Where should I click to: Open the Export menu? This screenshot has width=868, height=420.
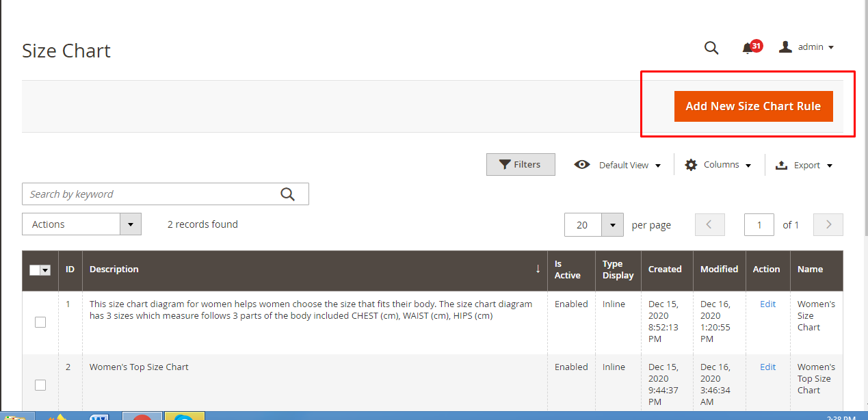pos(804,165)
